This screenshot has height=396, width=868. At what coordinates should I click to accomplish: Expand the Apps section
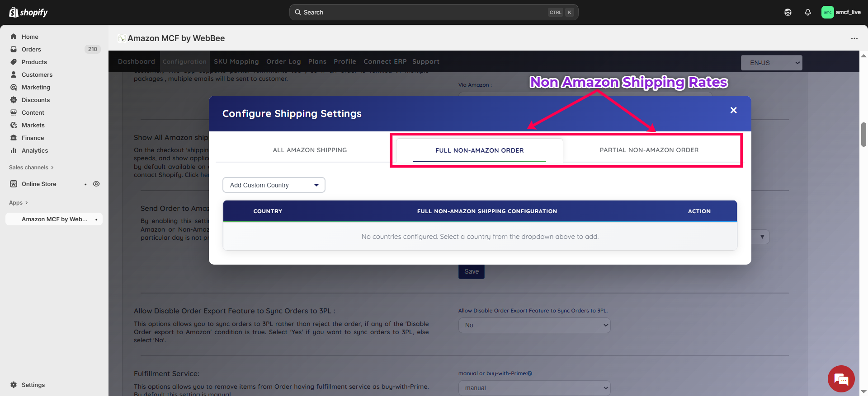click(19, 203)
